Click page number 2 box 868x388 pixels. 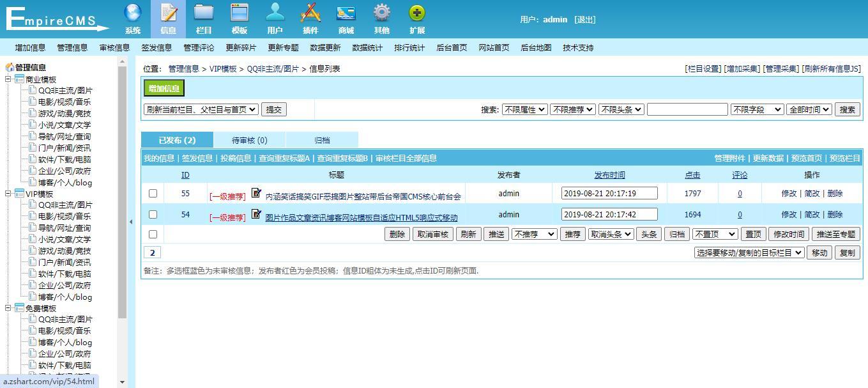tap(152, 252)
